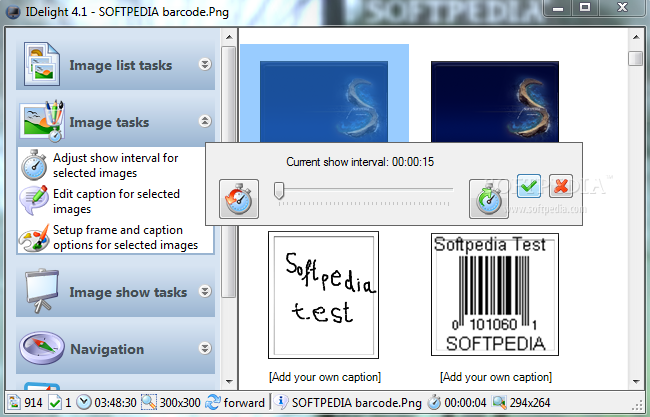
Task: Click status bar magnifier icon beside 300x300
Action: [148, 402]
